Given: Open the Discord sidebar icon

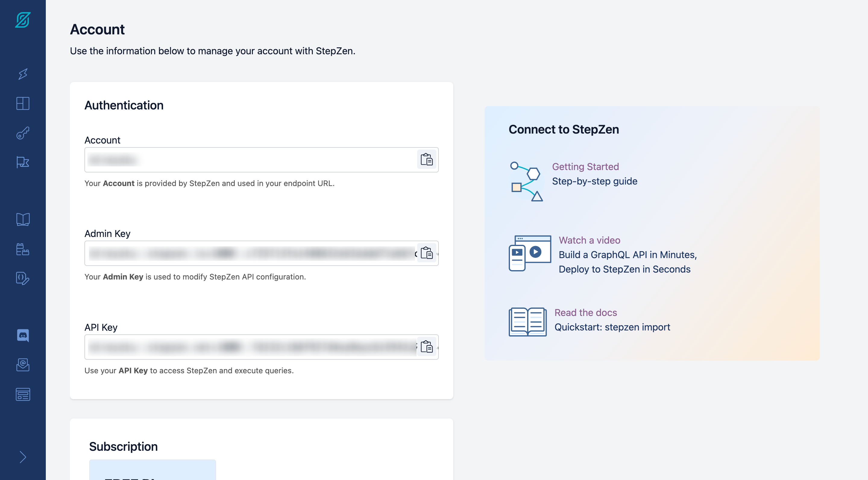Looking at the screenshot, I should coord(23,335).
